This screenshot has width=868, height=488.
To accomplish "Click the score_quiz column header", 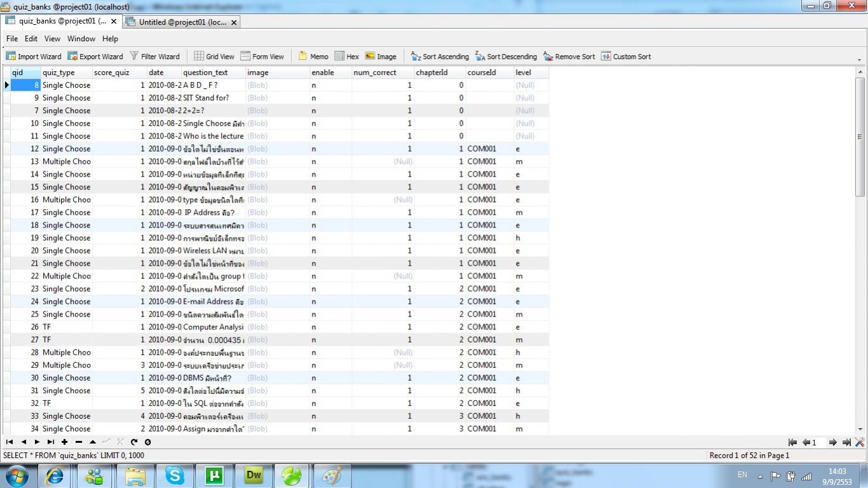I will click(x=119, y=72).
